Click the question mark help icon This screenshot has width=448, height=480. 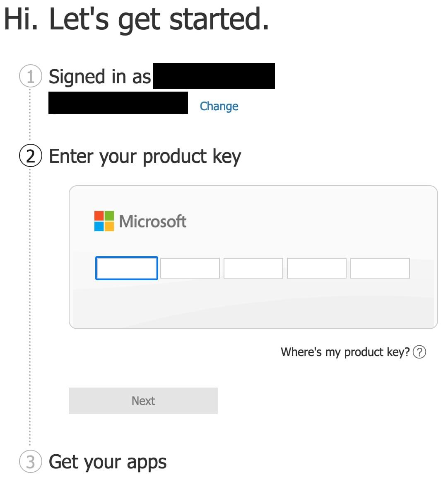419,352
